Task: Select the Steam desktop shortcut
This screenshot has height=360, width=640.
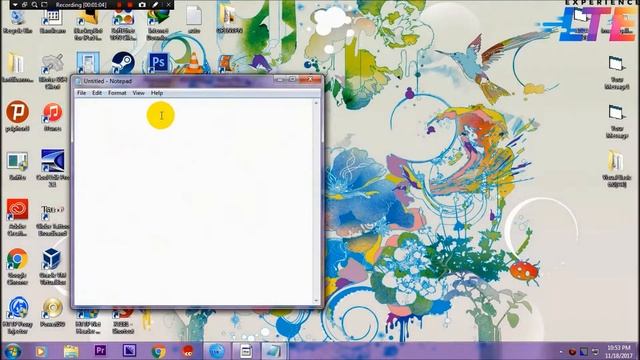Action: 123,62
